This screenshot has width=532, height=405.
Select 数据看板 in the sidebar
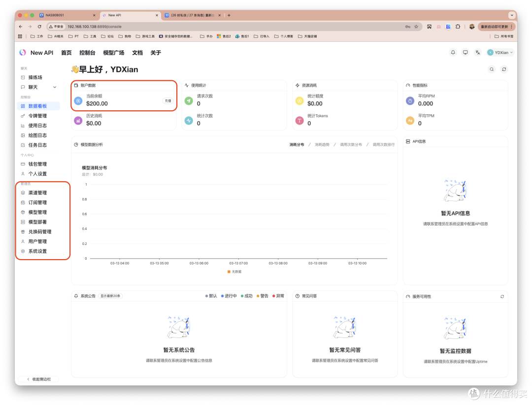[38, 106]
